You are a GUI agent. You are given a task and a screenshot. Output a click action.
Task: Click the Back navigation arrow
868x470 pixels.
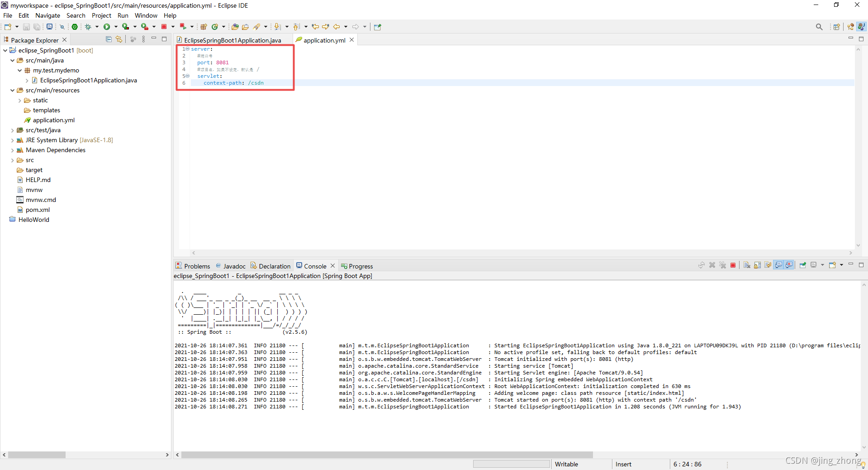[337, 27]
